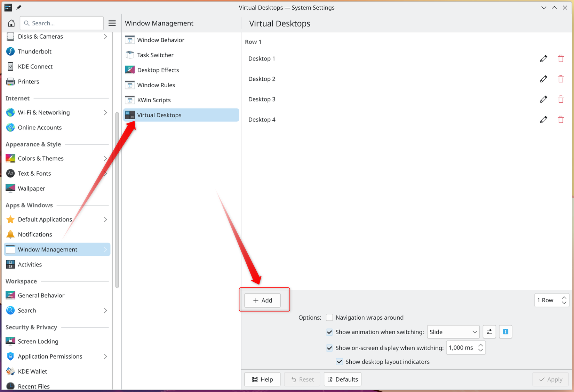Restore Defaults for Virtual Desktops
The height and width of the screenshot is (392, 574).
click(342, 379)
